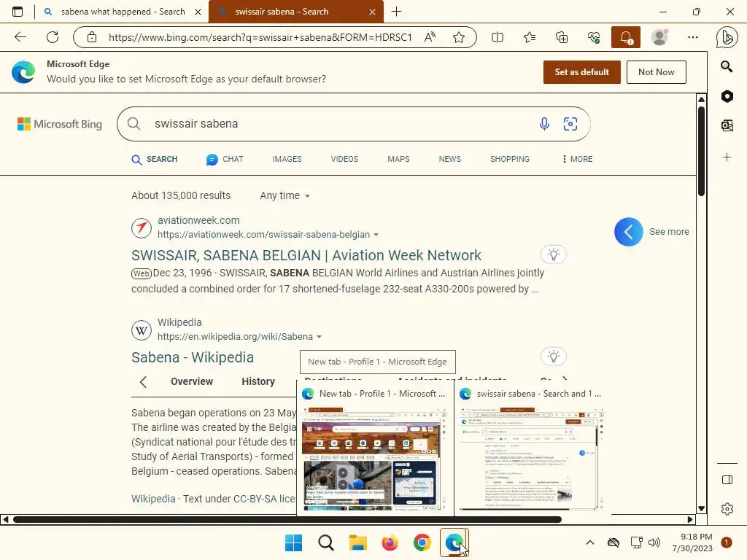Switch to IMAGES results
Viewport: 747px width, 560px height.
(287, 159)
